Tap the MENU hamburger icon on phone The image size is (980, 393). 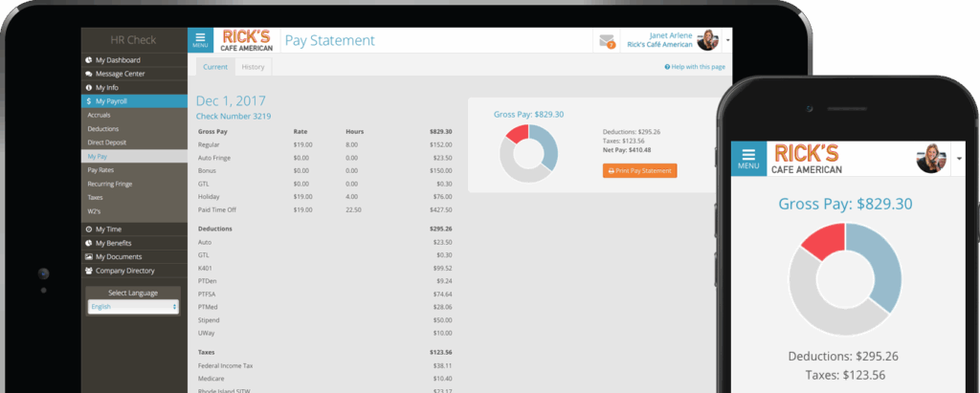click(x=748, y=158)
